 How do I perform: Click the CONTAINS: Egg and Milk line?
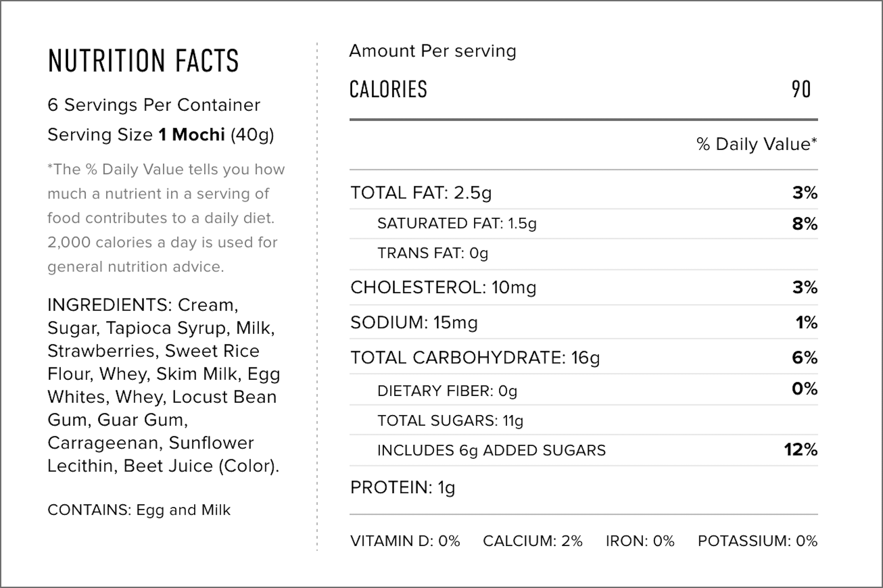pos(139,510)
